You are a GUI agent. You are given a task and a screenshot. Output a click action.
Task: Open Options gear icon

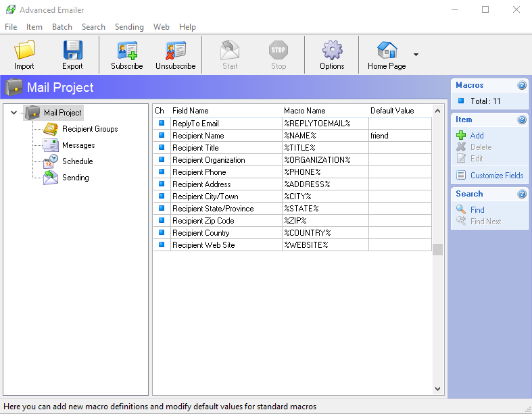click(332, 51)
